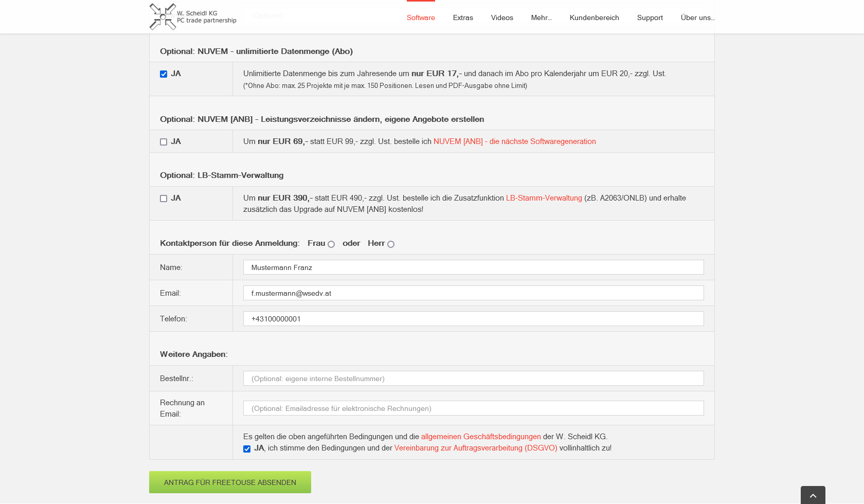Select the Frau radio button
The height and width of the screenshot is (504, 864).
(x=331, y=244)
